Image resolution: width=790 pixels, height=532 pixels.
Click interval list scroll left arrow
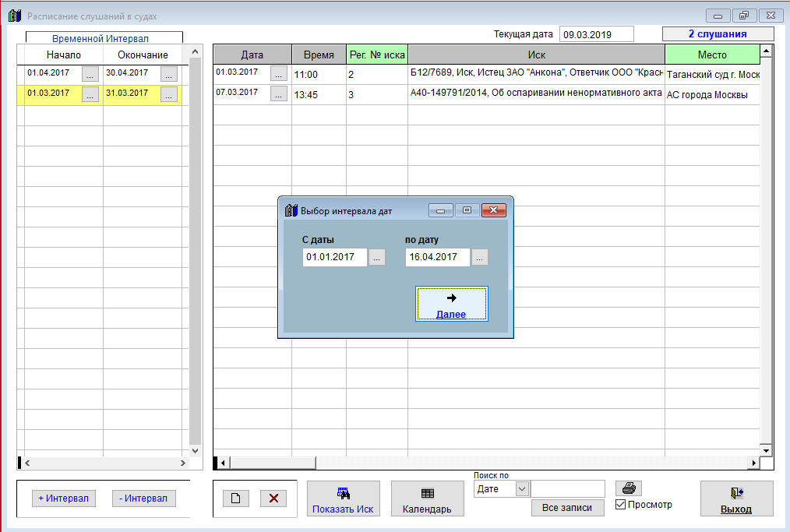[28, 463]
